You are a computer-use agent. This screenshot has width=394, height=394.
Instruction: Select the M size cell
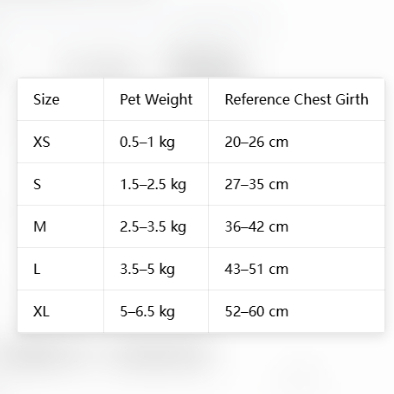tap(60, 226)
